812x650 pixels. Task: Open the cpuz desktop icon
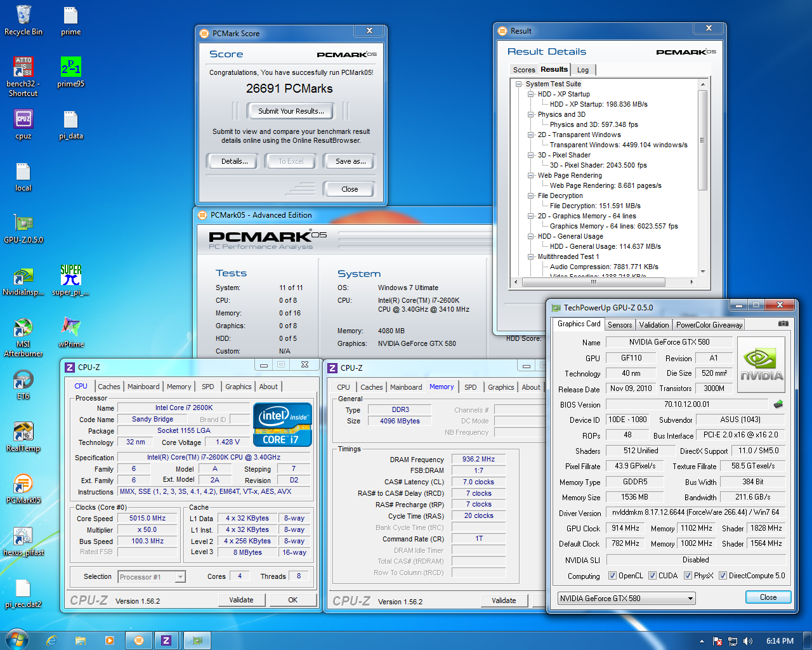pyautogui.click(x=23, y=124)
